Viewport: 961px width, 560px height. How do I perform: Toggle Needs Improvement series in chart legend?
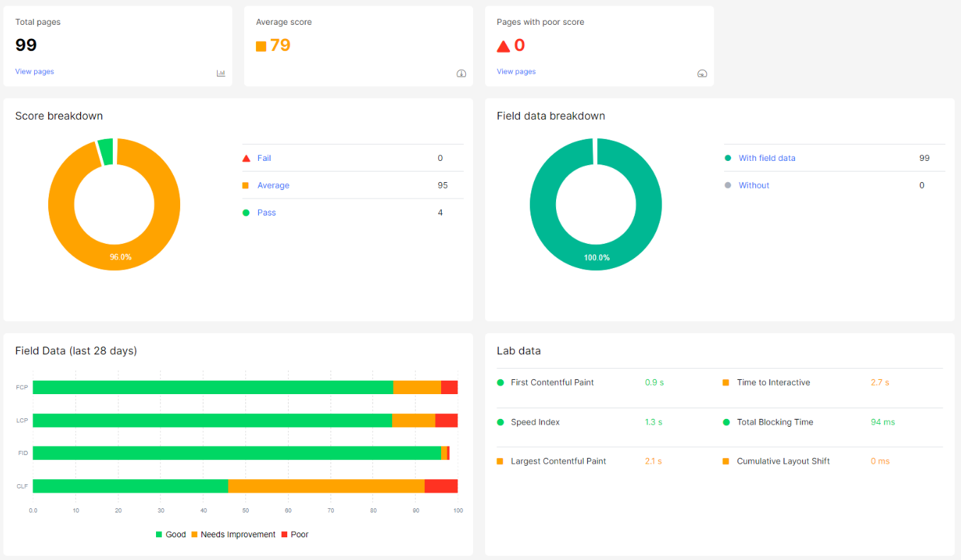pyautogui.click(x=233, y=534)
